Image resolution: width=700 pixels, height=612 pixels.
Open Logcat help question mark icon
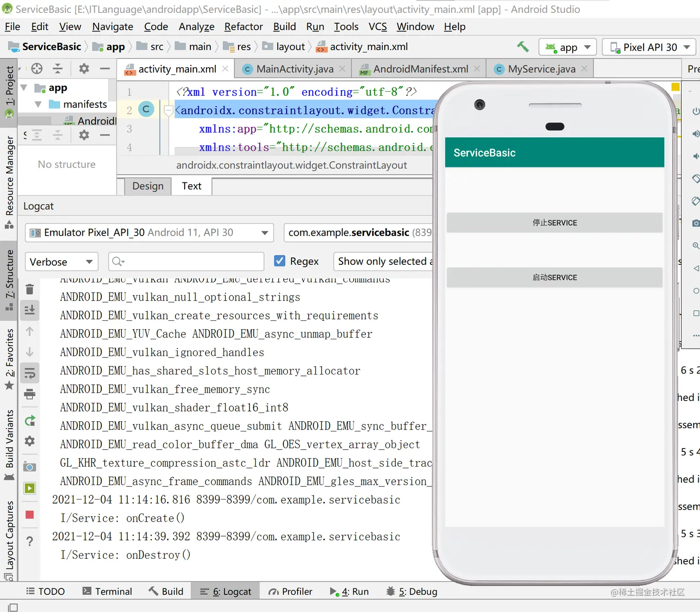point(30,541)
